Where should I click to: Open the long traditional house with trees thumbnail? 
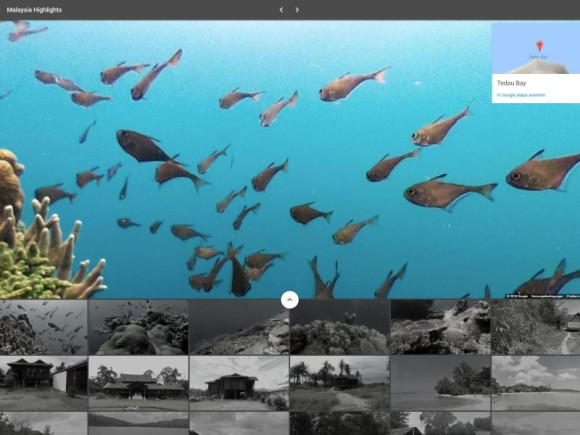138,383
